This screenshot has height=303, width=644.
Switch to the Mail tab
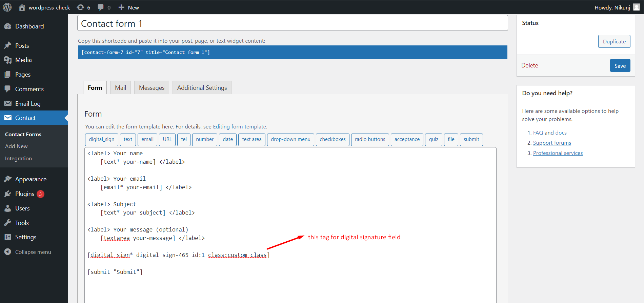[120, 87]
